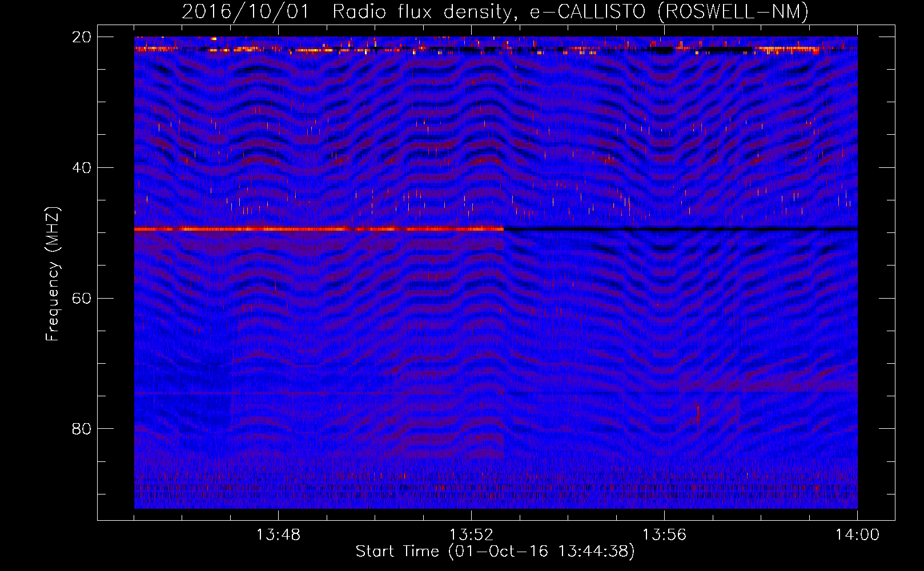Screen dimensions: 924x571
Task: Click the 'Frequency (MHZ)' axis label
Action: pyautogui.click(x=53, y=275)
